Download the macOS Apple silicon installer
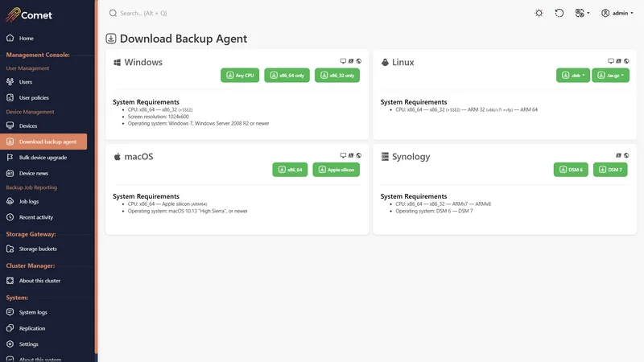Viewport: 644px width, 362px height. pyautogui.click(x=336, y=170)
